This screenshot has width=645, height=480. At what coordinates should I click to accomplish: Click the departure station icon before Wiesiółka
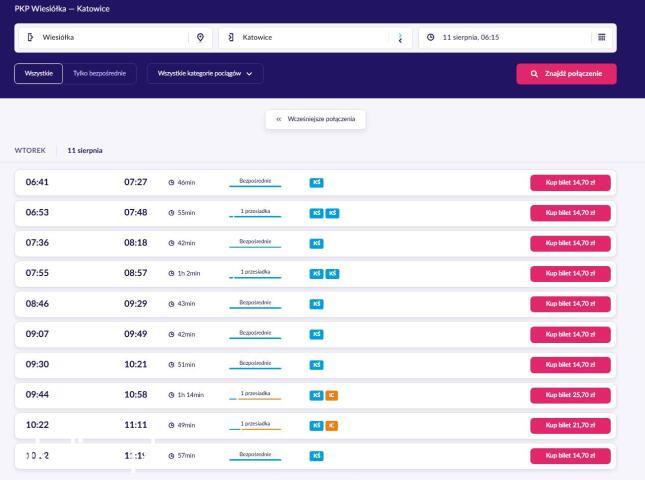30,37
